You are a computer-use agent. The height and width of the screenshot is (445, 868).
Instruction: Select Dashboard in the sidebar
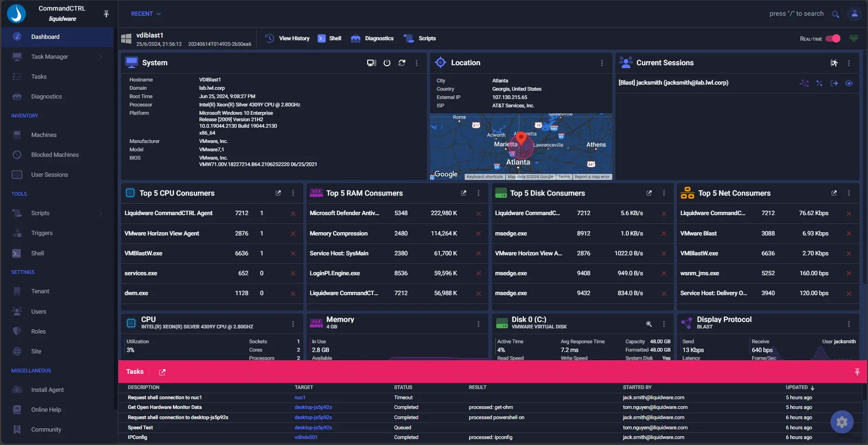pyautogui.click(x=57, y=37)
